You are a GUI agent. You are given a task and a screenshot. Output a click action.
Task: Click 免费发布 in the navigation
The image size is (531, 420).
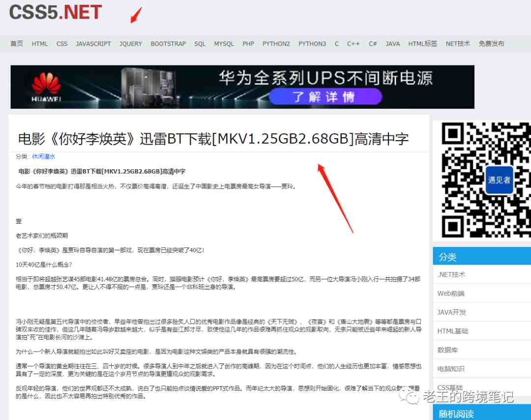[x=491, y=44]
